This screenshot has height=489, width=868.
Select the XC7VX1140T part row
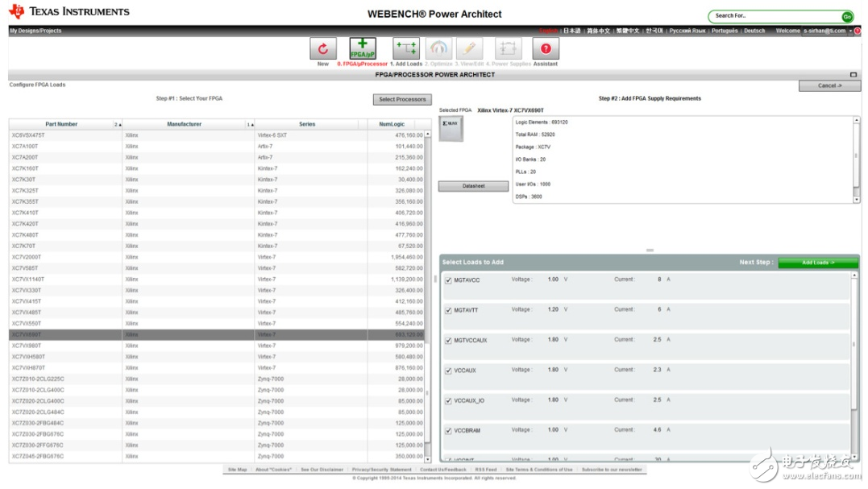coord(217,280)
